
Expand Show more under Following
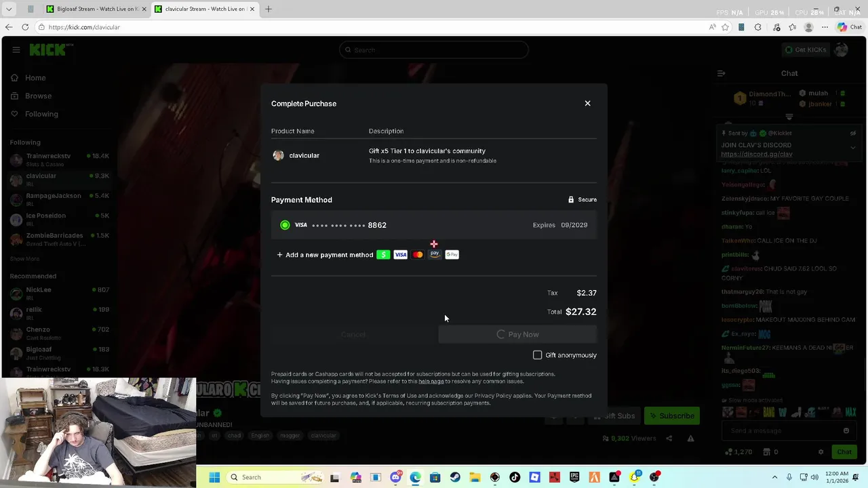pos(24,259)
